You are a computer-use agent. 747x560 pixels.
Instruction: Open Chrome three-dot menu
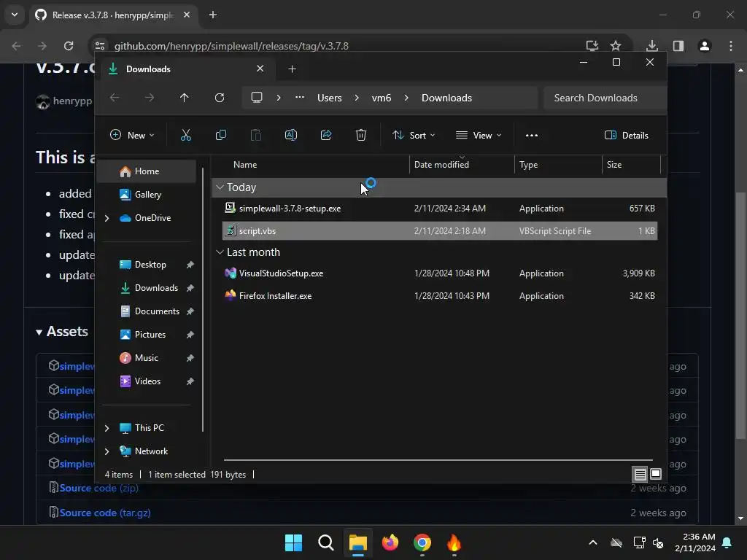coord(731,46)
